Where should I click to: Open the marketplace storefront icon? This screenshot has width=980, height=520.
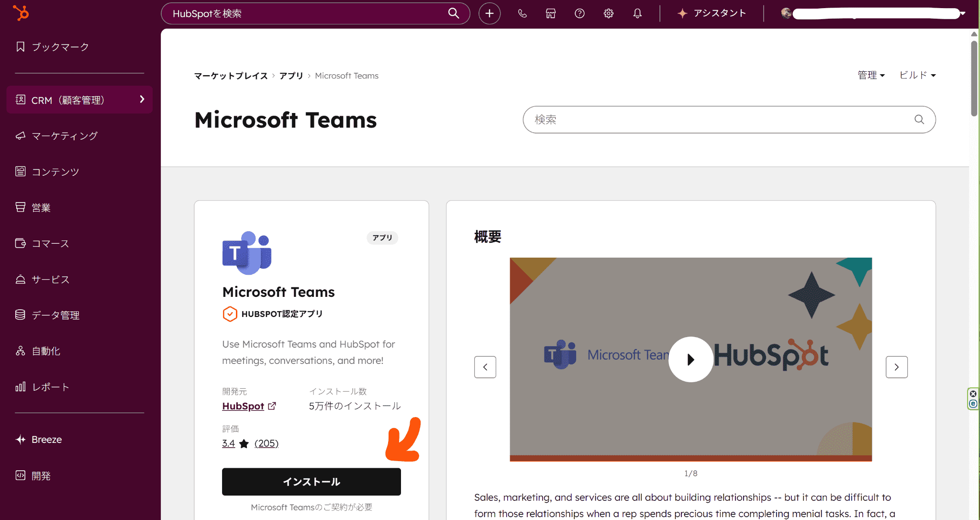[x=551, y=13]
